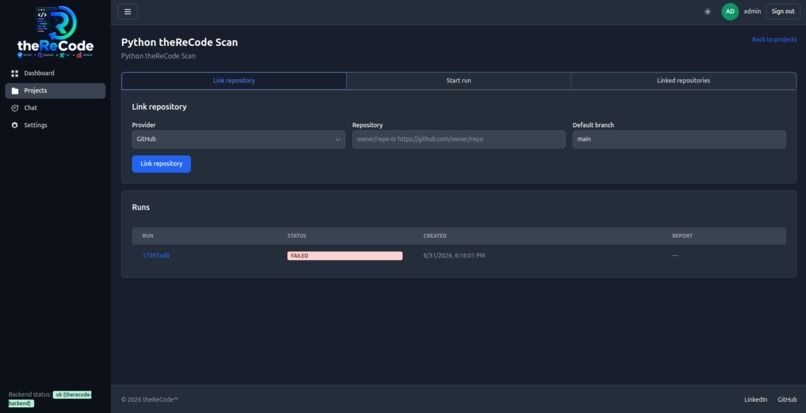Toggle light theme with sun icon
Image resolution: width=806 pixels, height=413 pixels.
click(707, 12)
